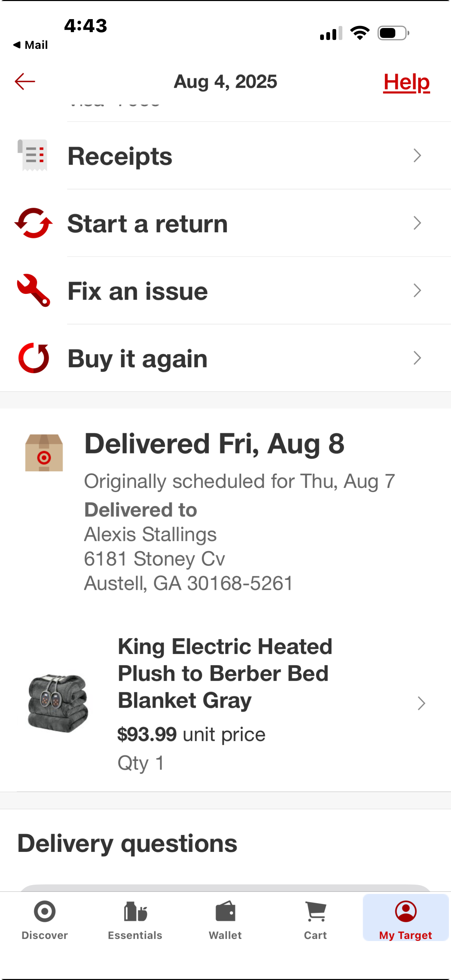The width and height of the screenshot is (451, 980).
Task: Tap the Start a return arrows icon
Action: coord(33,223)
